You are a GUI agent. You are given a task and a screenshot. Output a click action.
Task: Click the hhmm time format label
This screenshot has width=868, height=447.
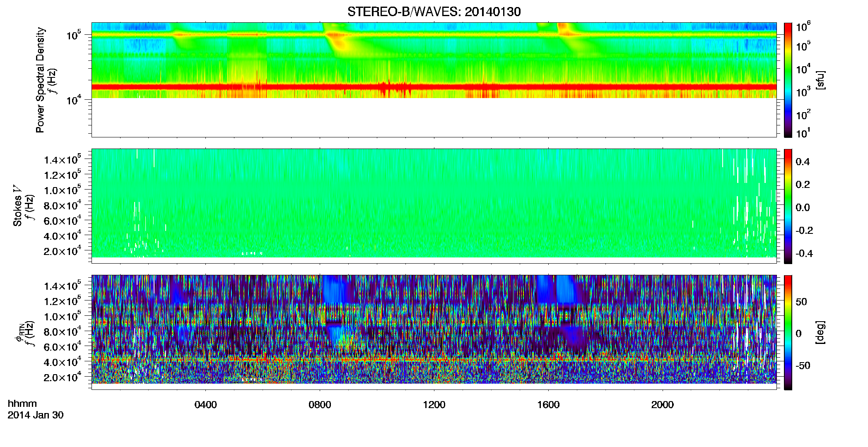tap(22, 404)
